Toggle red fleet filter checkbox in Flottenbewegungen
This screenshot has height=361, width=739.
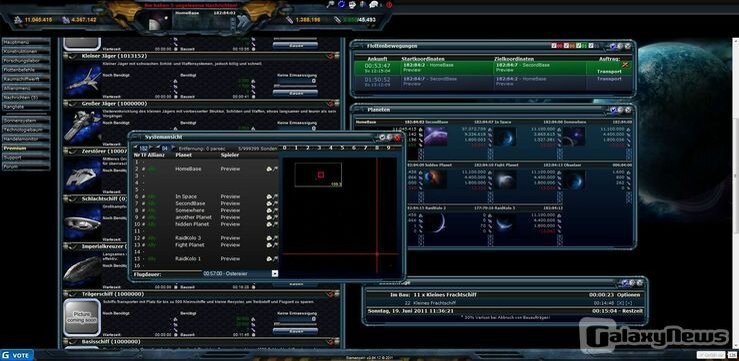[x=555, y=46]
